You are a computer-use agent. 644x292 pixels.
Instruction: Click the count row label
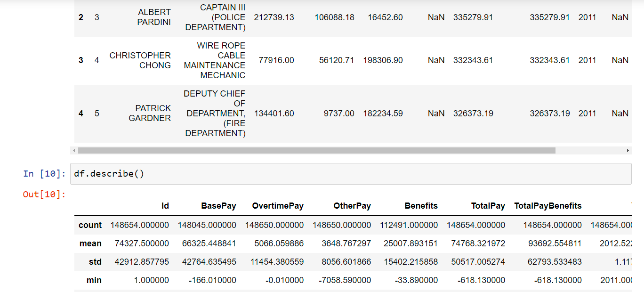90,225
